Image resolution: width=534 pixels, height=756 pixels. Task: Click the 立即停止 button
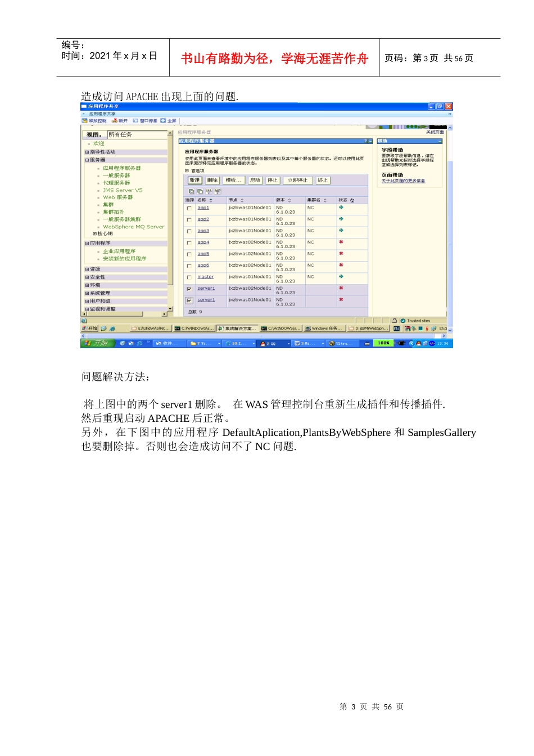click(297, 181)
